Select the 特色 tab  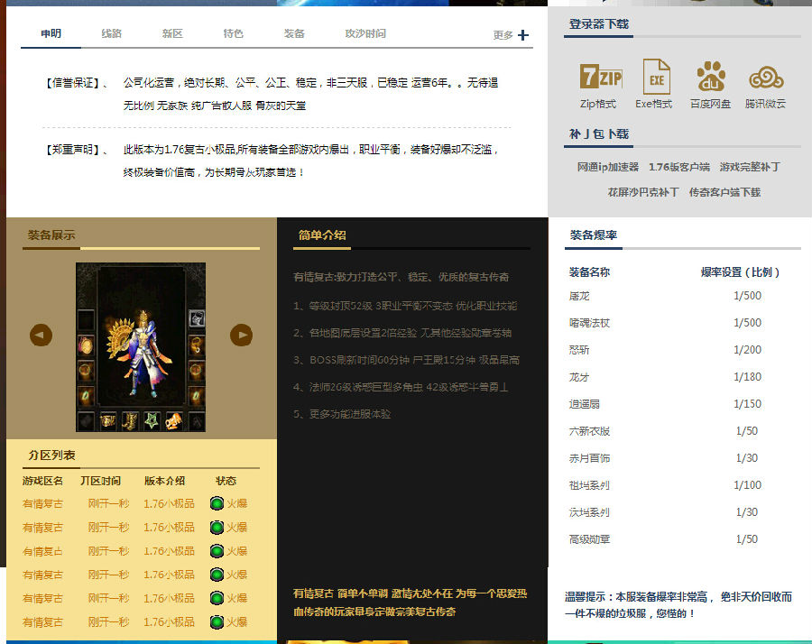click(233, 33)
